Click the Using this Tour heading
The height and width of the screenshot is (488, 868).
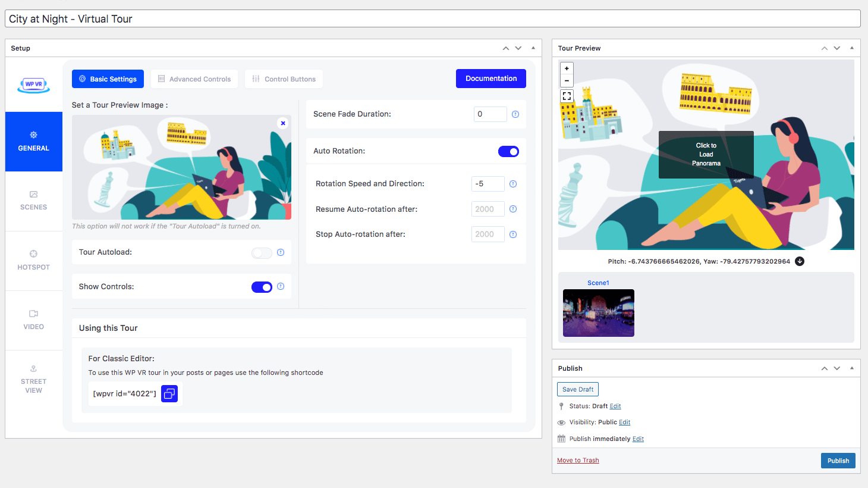108,328
